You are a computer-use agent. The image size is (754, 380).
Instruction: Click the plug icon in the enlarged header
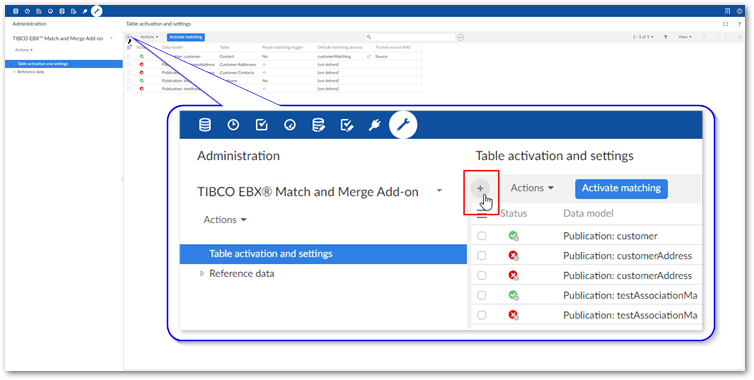click(x=374, y=125)
